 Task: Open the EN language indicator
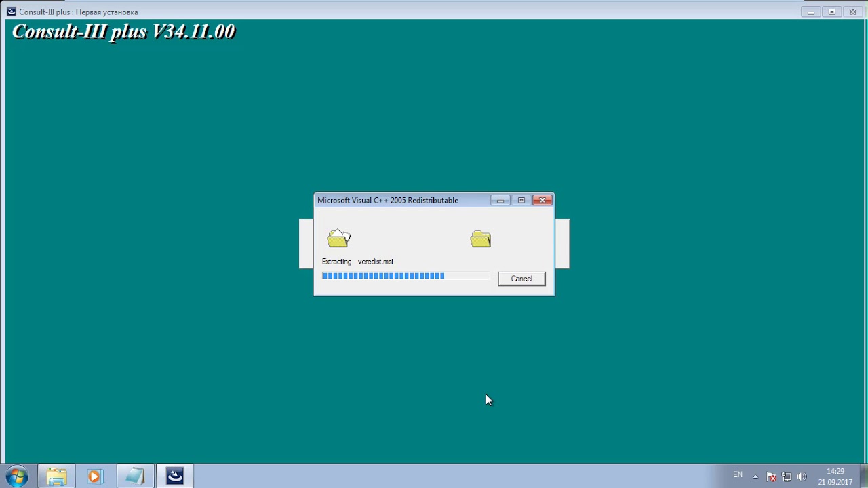[x=738, y=475]
